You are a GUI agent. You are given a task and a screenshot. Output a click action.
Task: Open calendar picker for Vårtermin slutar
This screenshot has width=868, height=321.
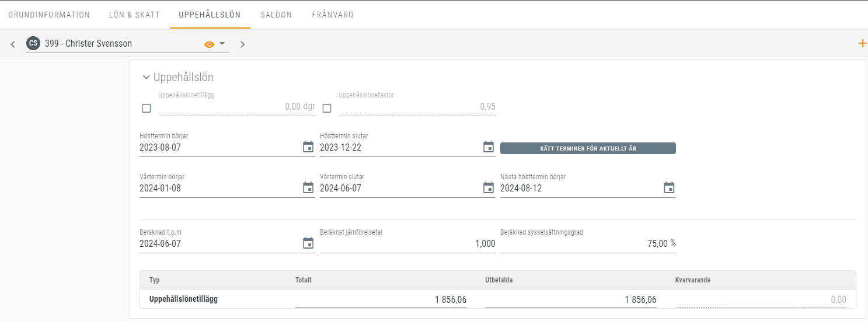point(489,188)
